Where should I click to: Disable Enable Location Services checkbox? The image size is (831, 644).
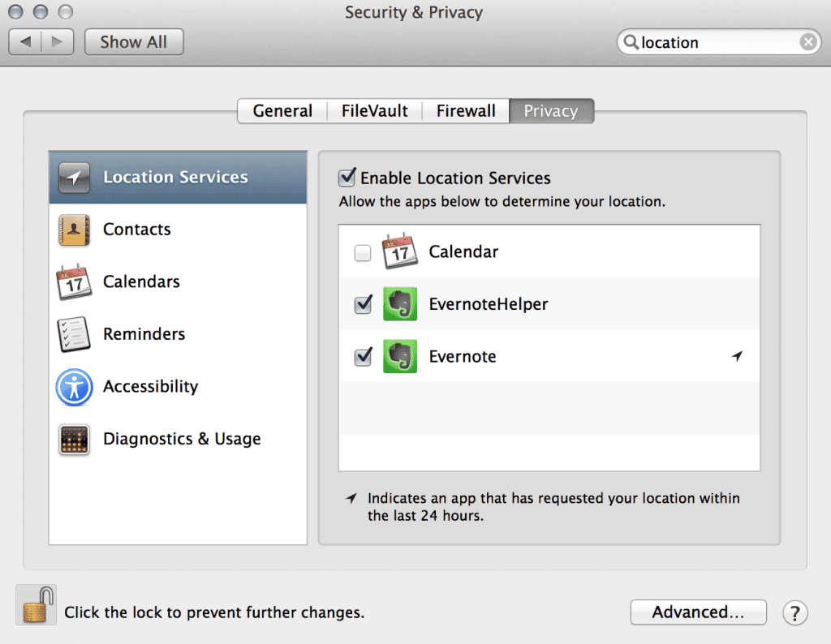coord(348,177)
